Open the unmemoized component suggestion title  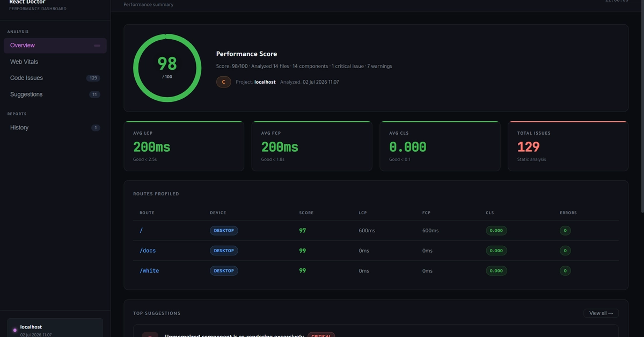pyautogui.click(x=234, y=335)
